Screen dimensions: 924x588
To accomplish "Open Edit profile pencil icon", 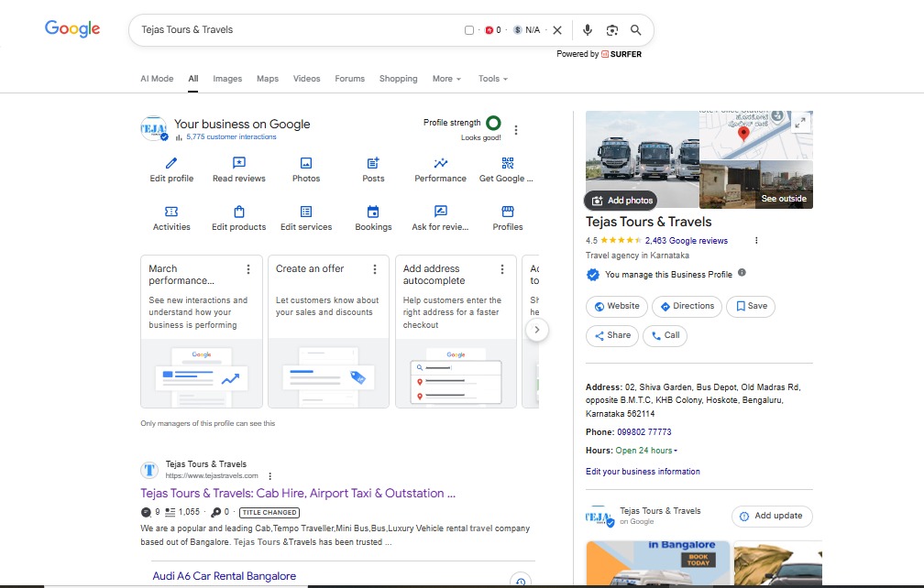I will point(170,163).
